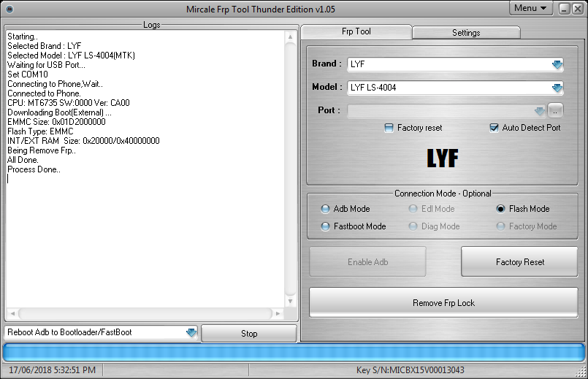This screenshot has height=379, width=588.
Task: Click the blue progress bar
Action: (294, 353)
